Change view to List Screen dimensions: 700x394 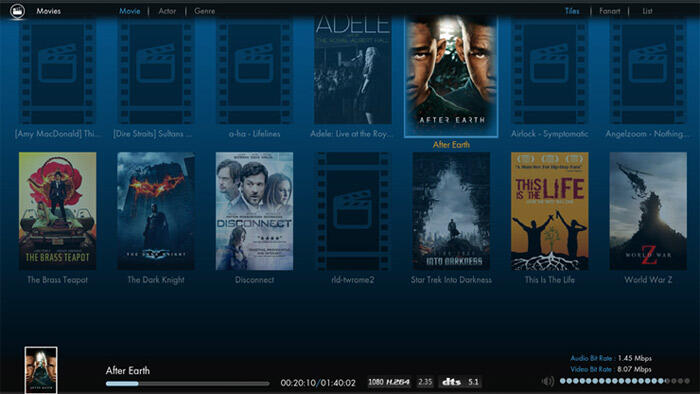(x=647, y=11)
